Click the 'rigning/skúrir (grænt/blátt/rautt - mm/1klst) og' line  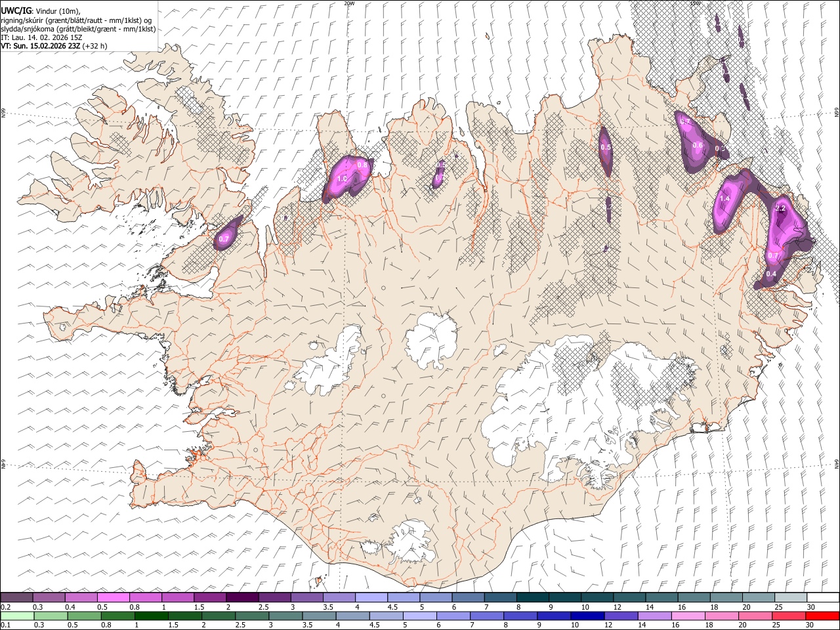click(x=76, y=20)
